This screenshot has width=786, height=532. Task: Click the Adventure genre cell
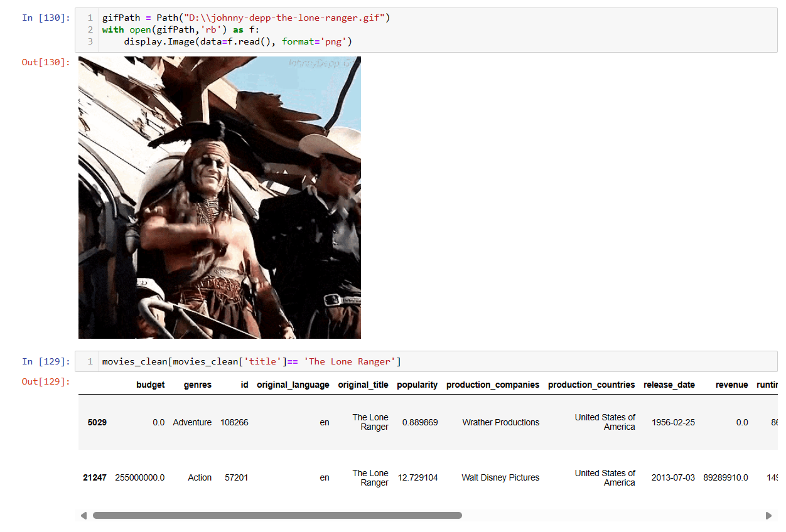[192, 422]
